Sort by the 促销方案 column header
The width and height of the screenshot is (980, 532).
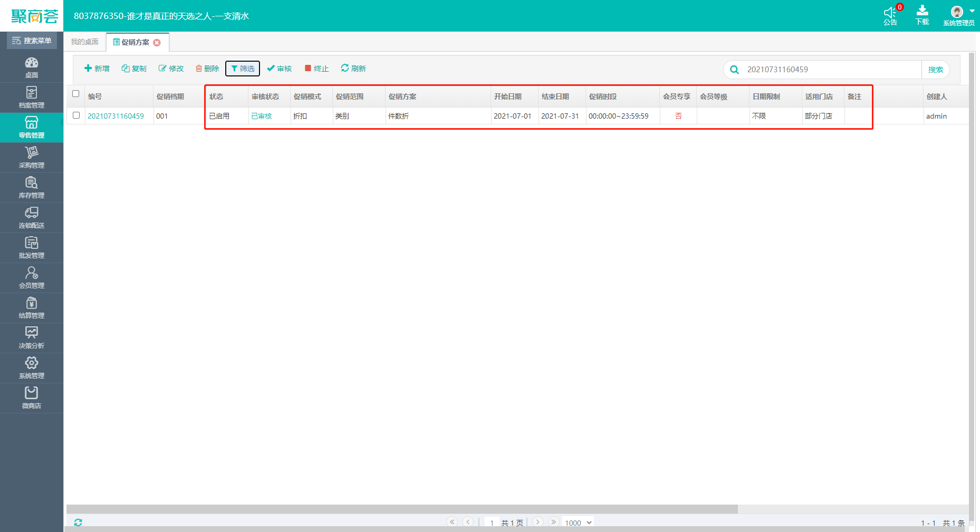438,96
